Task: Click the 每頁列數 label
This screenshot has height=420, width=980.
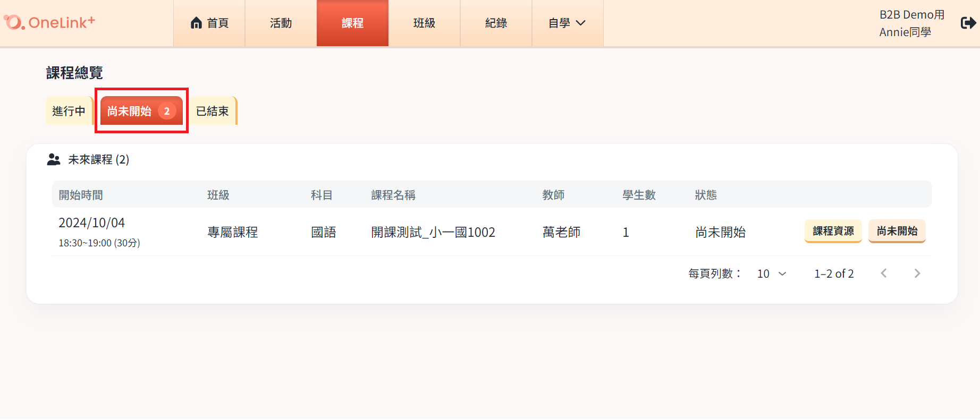Action: [714, 273]
